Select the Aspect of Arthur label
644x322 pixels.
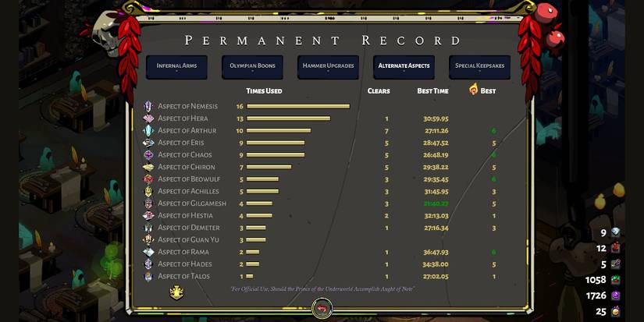point(187,130)
